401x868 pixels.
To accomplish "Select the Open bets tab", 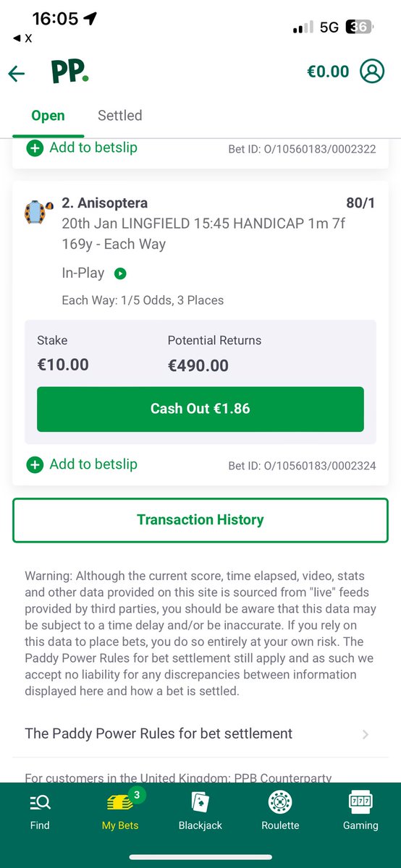I will point(48,116).
